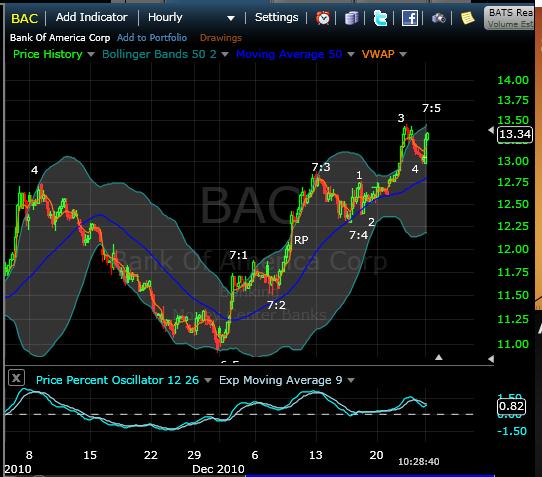Click the small left triangle beside 13.34
The height and width of the screenshot is (477, 542).
coord(491,130)
